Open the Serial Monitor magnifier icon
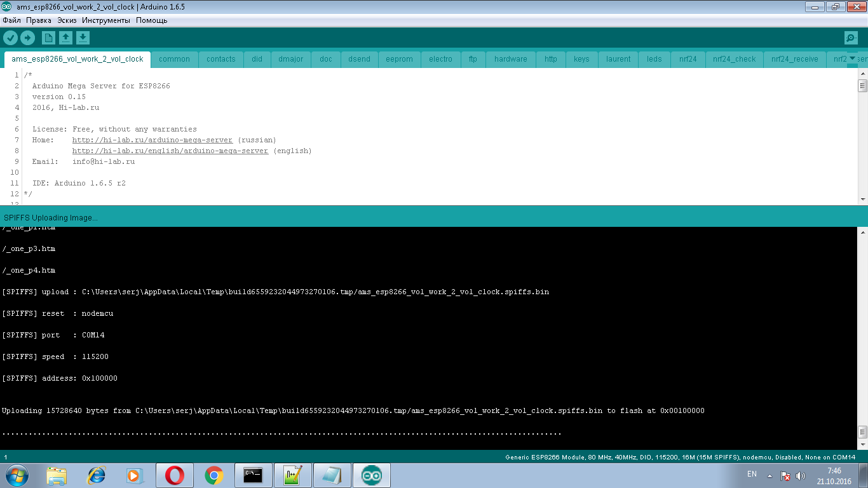868x488 pixels. [851, 38]
